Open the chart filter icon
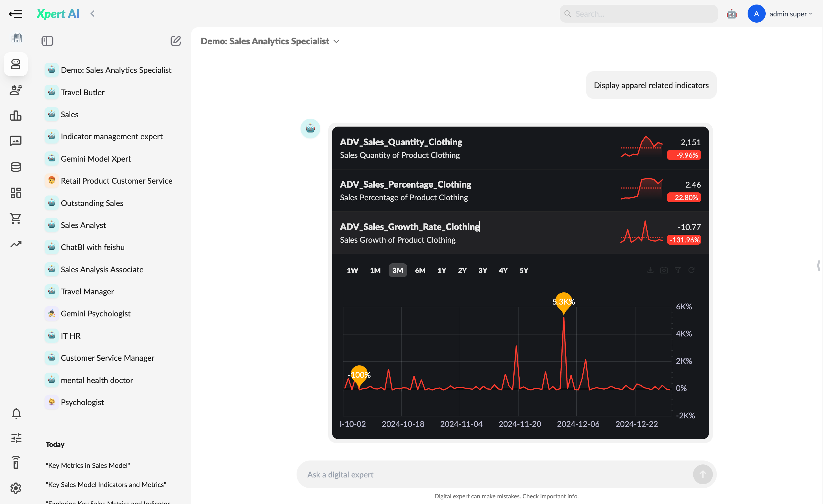823x504 pixels. (678, 270)
